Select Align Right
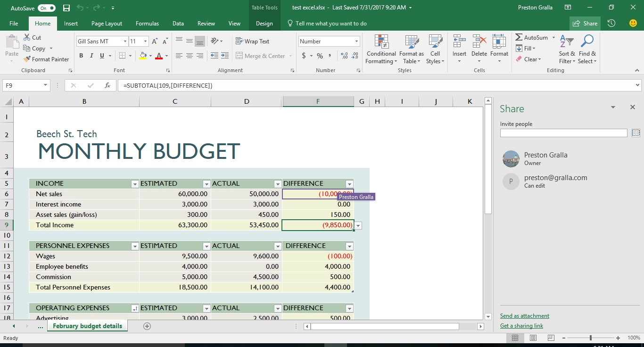 point(200,56)
